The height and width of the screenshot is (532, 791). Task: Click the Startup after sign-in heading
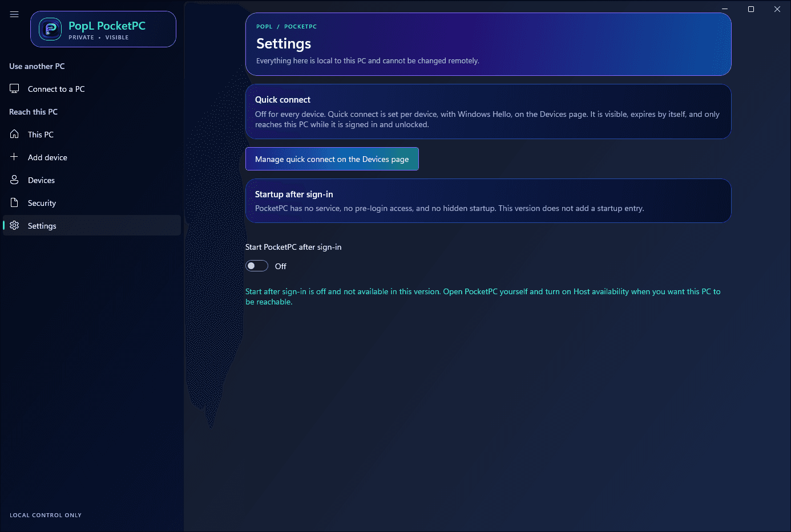click(294, 194)
